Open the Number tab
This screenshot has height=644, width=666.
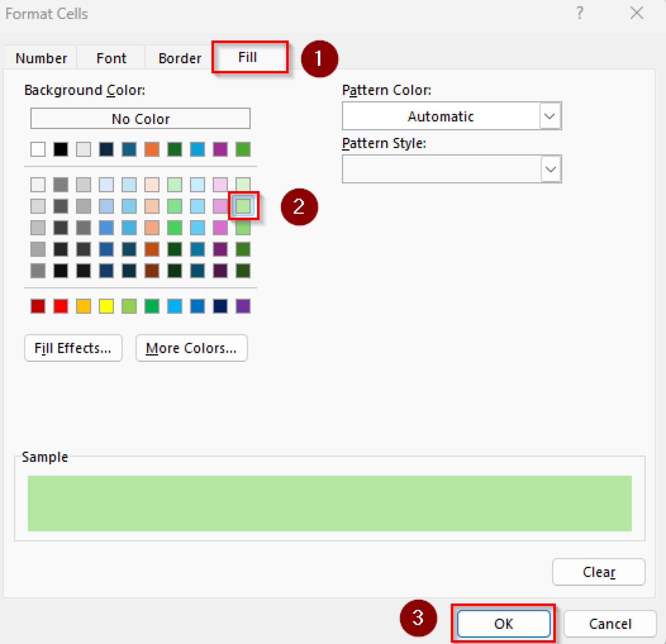pyautogui.click(x=41, y=58)
